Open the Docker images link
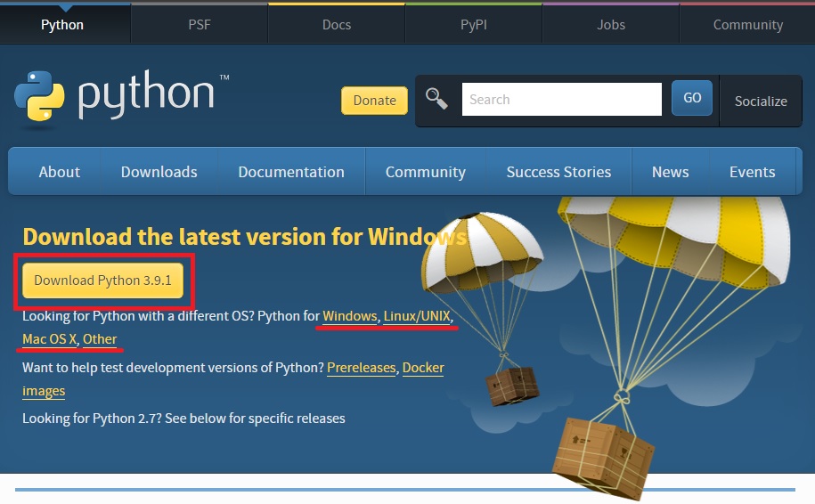 423,368
